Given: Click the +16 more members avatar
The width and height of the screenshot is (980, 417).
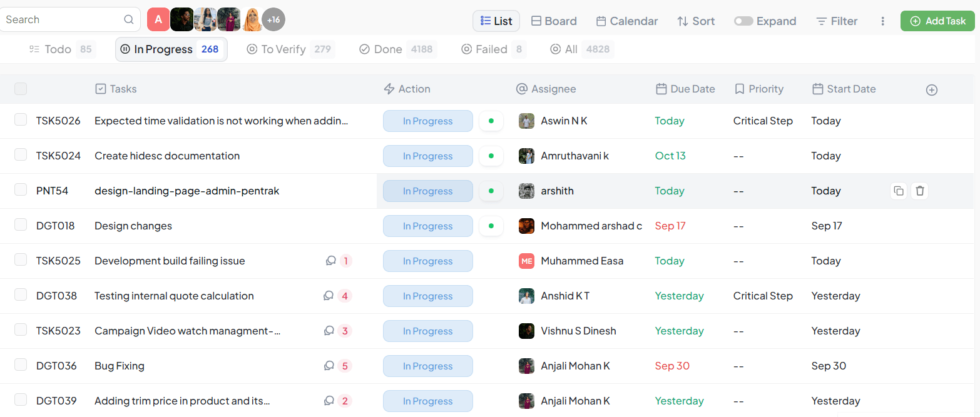Looking at the screenshot, I should pyautogui.click(x=273, y=20).
